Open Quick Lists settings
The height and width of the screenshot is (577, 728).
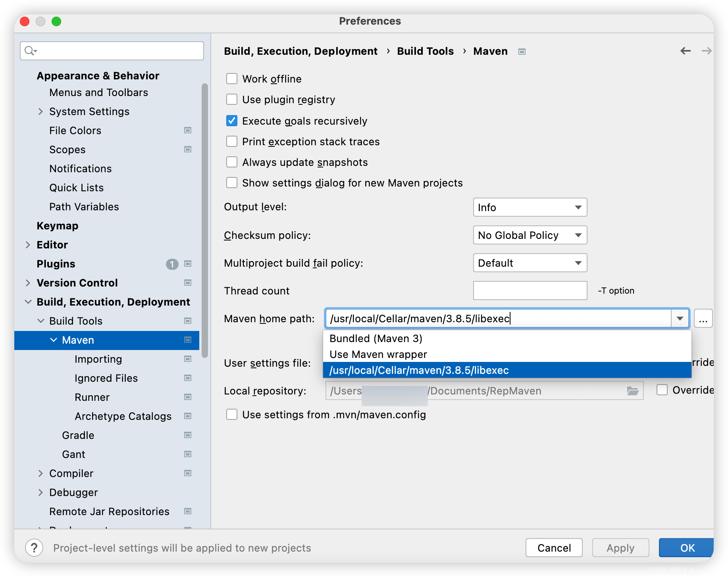(77, 188)
